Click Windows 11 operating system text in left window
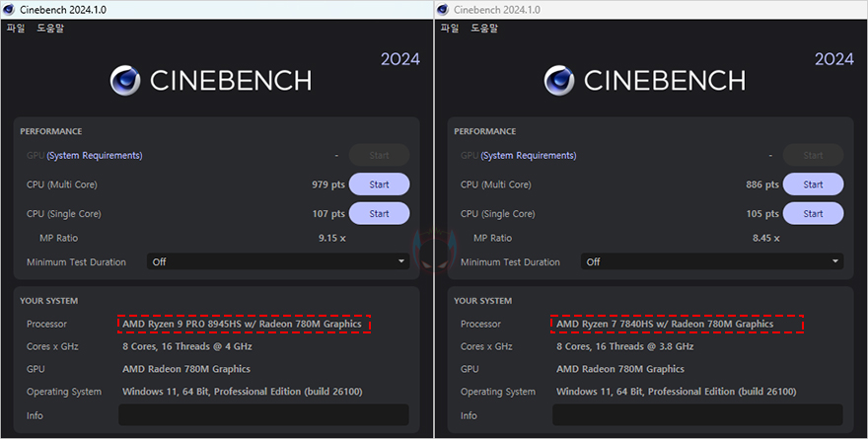 coord(243,392)
